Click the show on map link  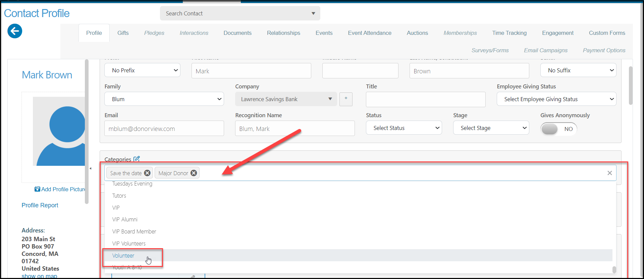tap(39, 276)
